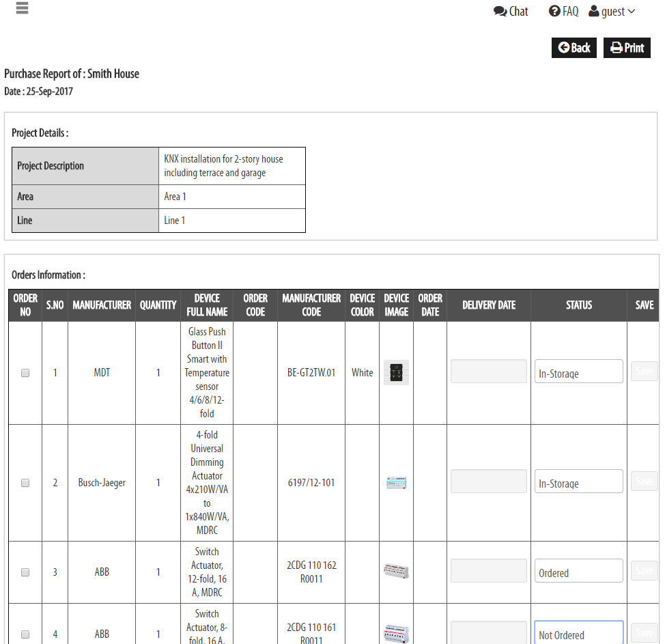Click the MANUFACTURER CODE column header

[x=311, y=305]
